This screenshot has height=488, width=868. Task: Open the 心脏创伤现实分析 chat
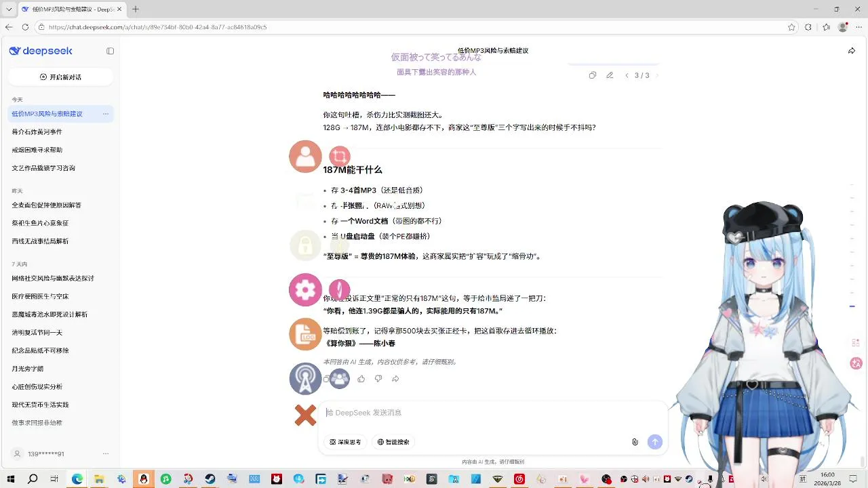(37, 387)
